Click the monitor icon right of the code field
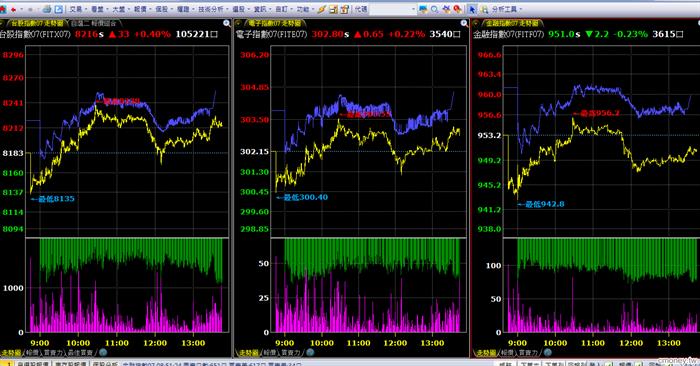Image resolution: width=700 pixels, height=366 pixels. click(423, 9)
